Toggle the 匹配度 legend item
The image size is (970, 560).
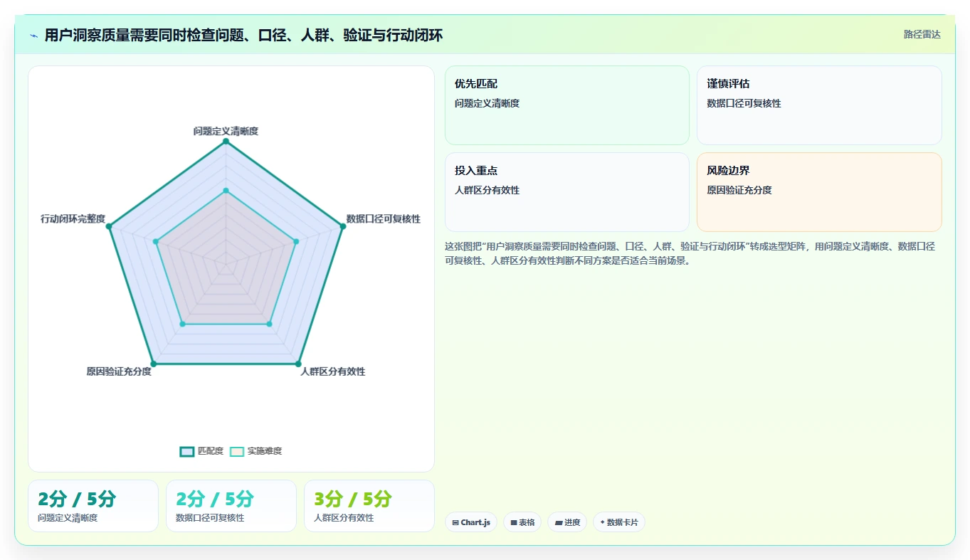(x=202, y=451)
